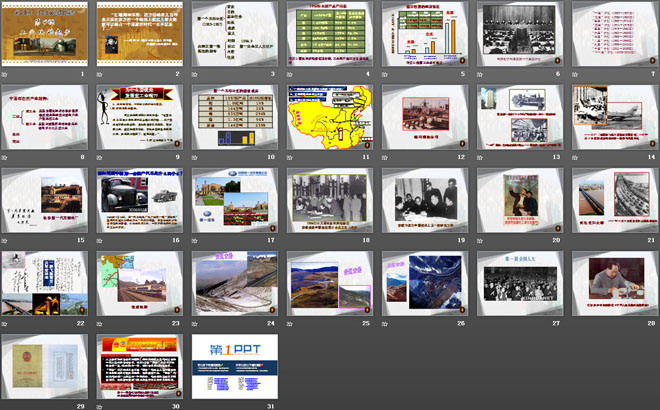Click the animation star under slide 5
Viewport: 660px width, 410px height.
click(385, 75)
